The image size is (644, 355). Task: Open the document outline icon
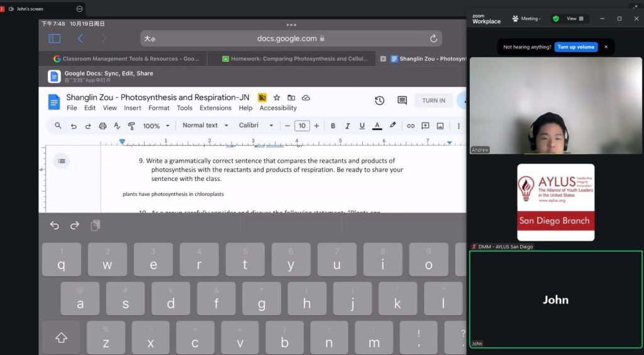tap(61, 161)
